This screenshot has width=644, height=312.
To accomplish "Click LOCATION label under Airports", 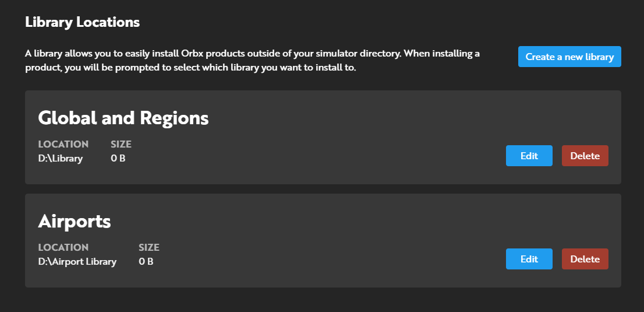I will 63,247.
